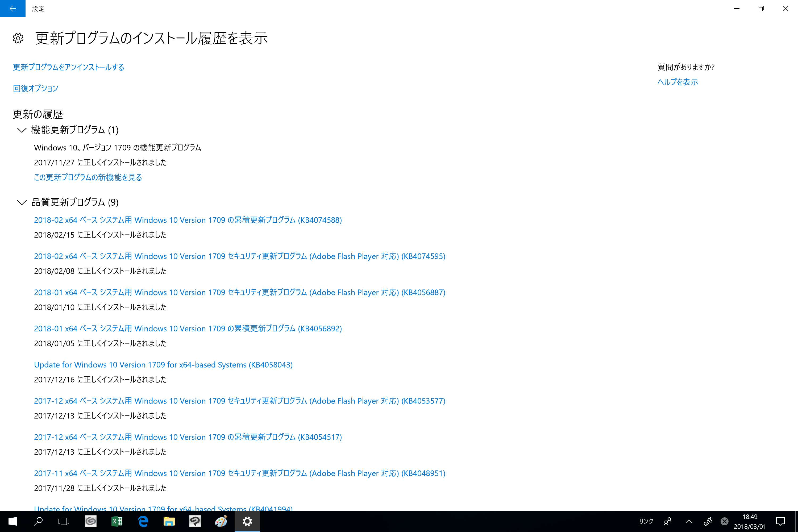This screenshot has height=532, width=798.
Task: Launch Microsoft Edge from the taskbar
Action: (x=143, y=521)
